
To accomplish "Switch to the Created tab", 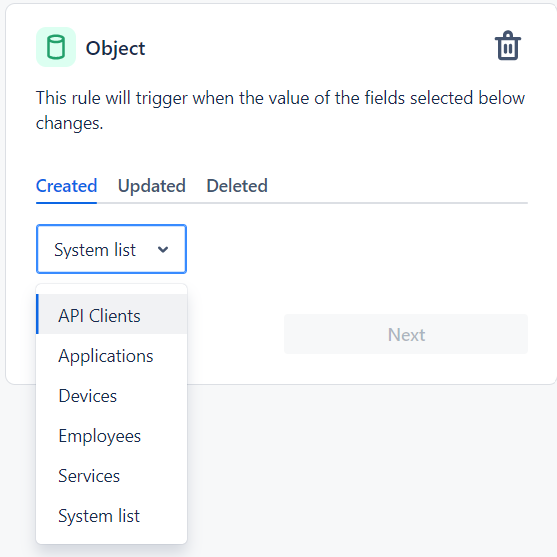I will click(66, 186).
